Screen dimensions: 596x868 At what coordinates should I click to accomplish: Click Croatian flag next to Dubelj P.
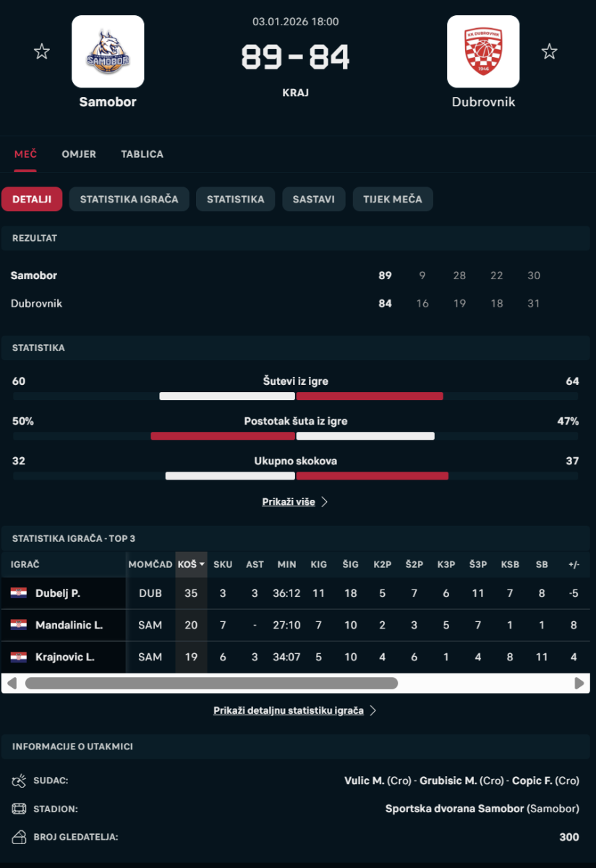(x=19, y=593)
